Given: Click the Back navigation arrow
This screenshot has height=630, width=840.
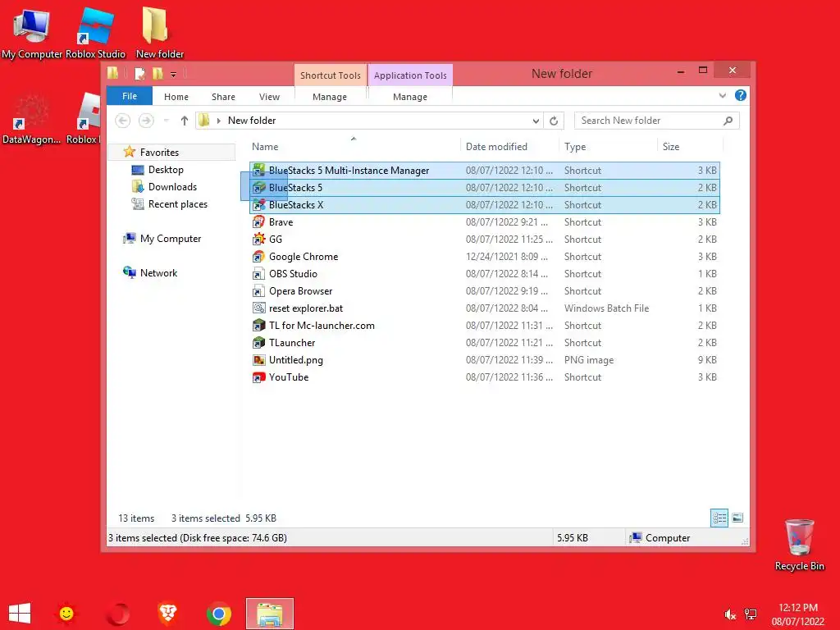Looking at the screenshot, I should (123, 121).
